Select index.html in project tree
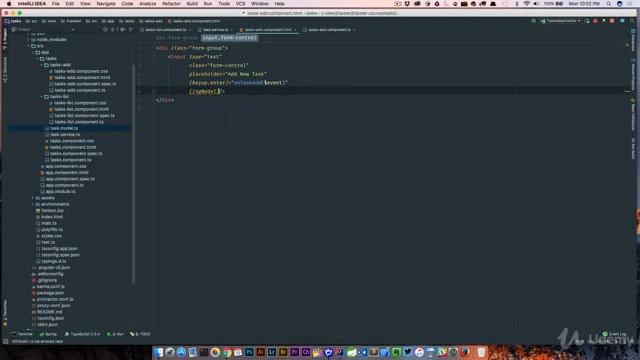This screenshot has height=360, width=640. click(x=52, y=217)
